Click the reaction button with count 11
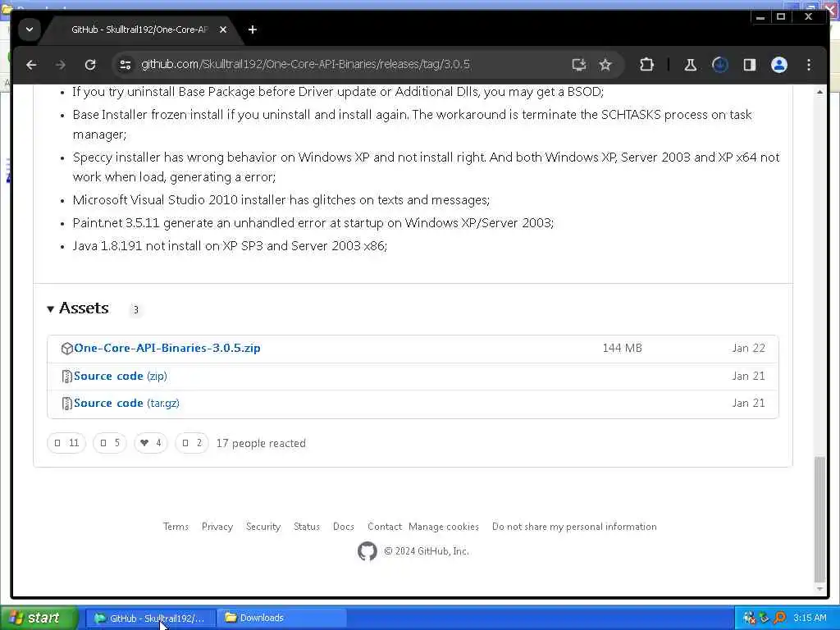 coord(66,443)
